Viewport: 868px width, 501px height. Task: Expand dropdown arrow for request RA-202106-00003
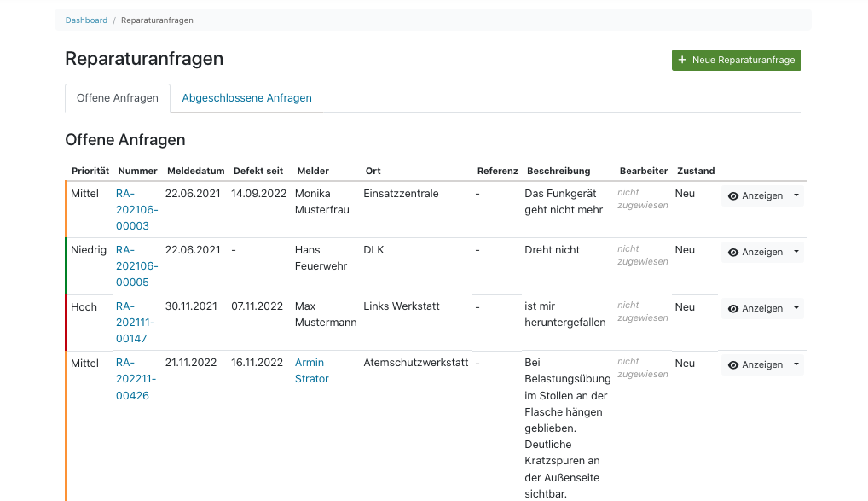[x=796, y=195]
